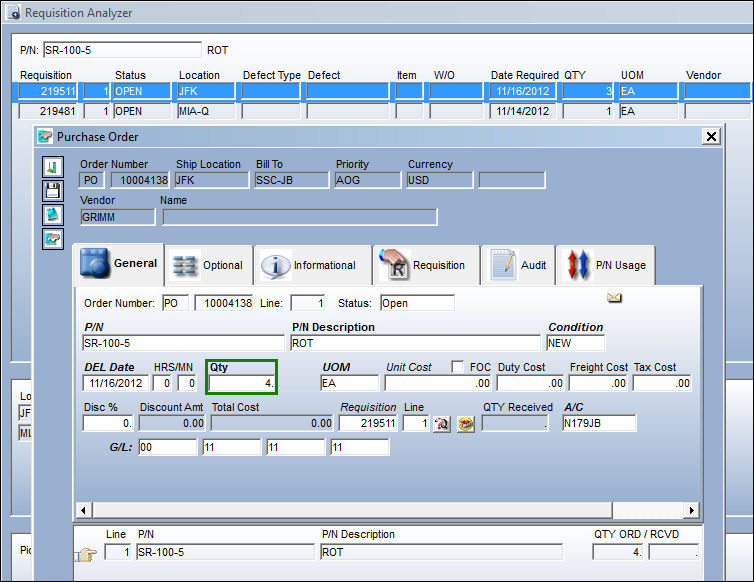This screenshot has height=582, width=754.
Task: Select the Audit tab
Action: coord(518,265)
